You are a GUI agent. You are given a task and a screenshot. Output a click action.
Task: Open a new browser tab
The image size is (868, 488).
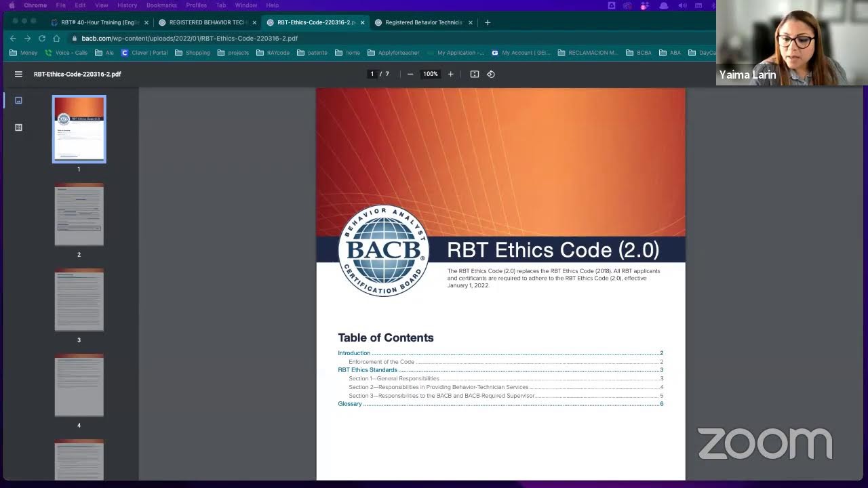487,22
